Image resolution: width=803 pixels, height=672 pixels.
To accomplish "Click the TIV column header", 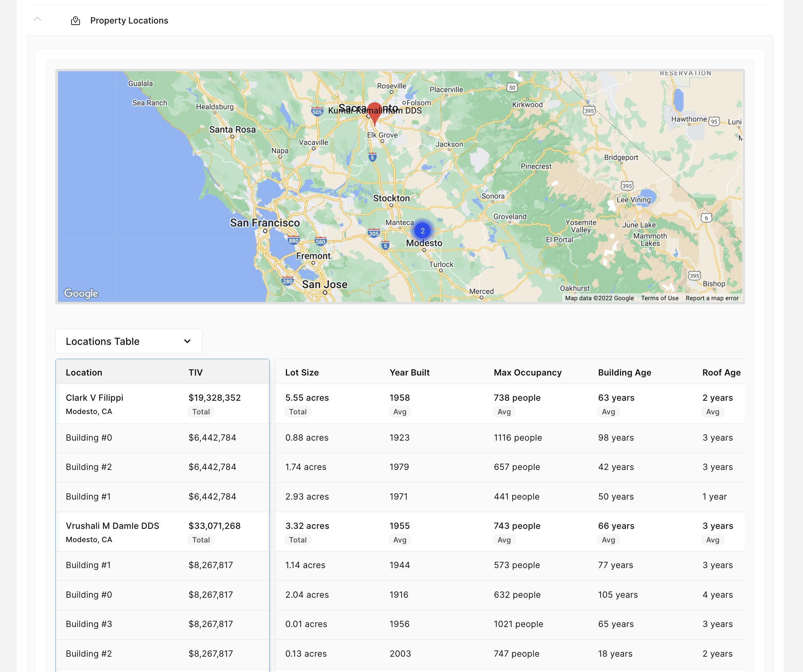I will click(x=195, y=372).
